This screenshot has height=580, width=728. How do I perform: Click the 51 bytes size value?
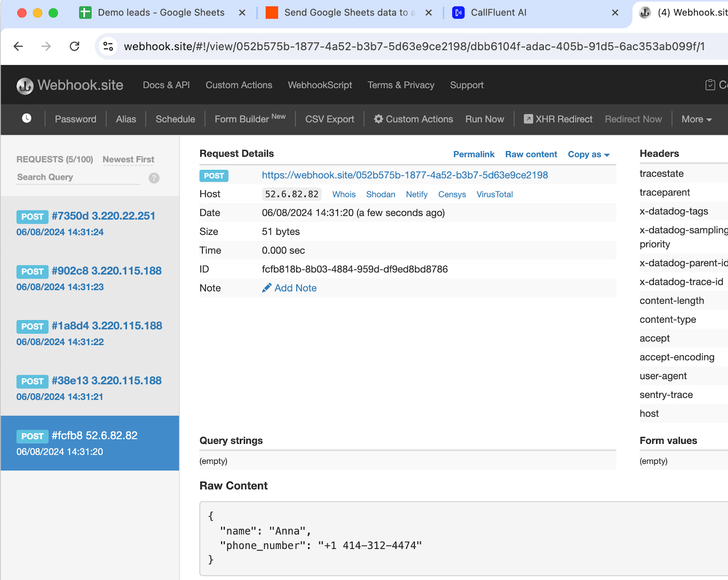tap(281, 232)
